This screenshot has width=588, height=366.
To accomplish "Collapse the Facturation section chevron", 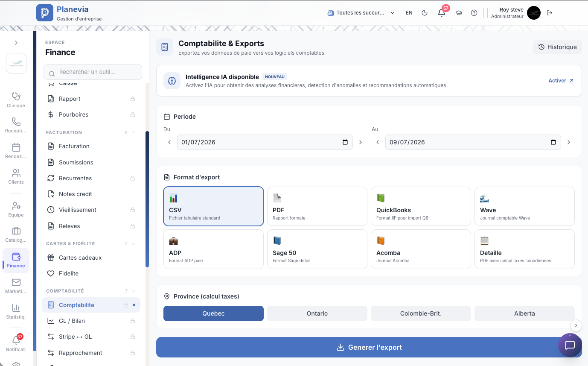I will (134, 132).
